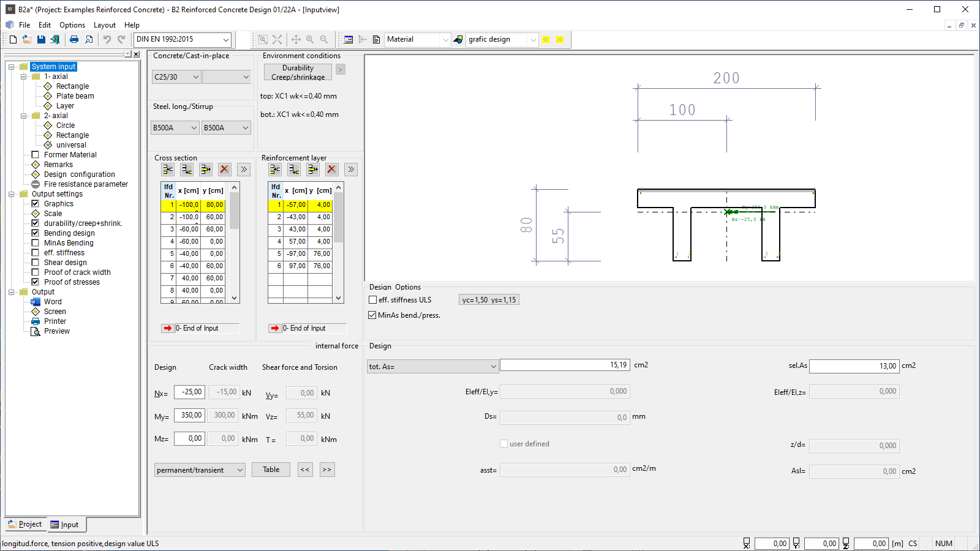Click the Durability Creep/shrinkage button

(x=298, y=72)
